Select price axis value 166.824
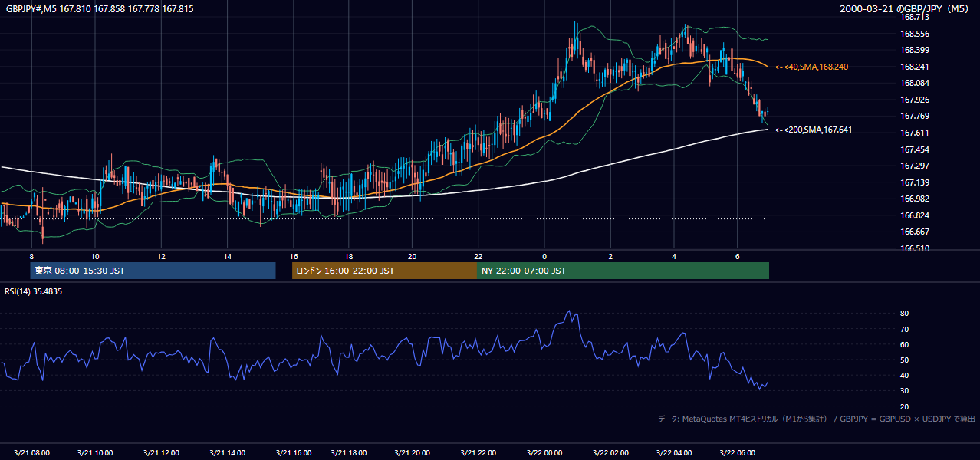The width and height of the screenshot is (980, 460). 915,215
